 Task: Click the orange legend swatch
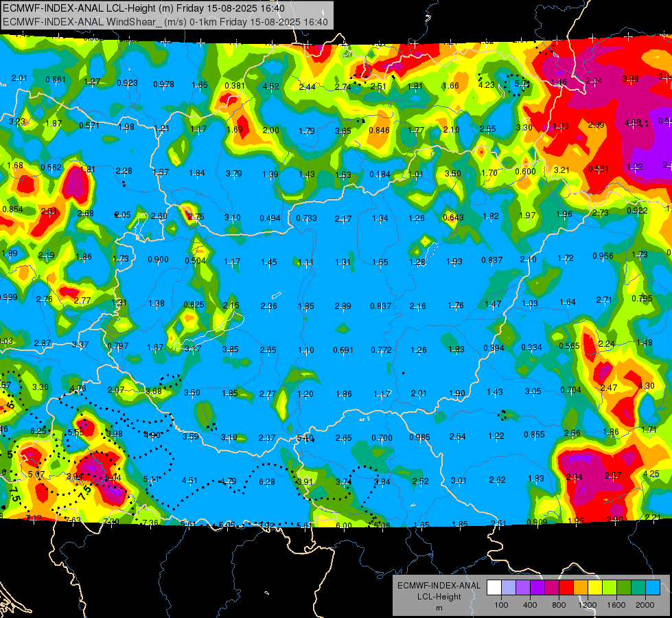click(x=581, y=588)
